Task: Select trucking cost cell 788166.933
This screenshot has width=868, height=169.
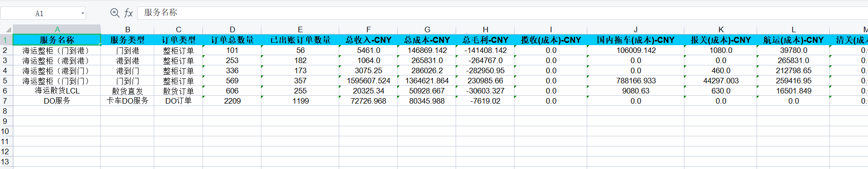Action: pyautogui.click(x=636, y=81)
